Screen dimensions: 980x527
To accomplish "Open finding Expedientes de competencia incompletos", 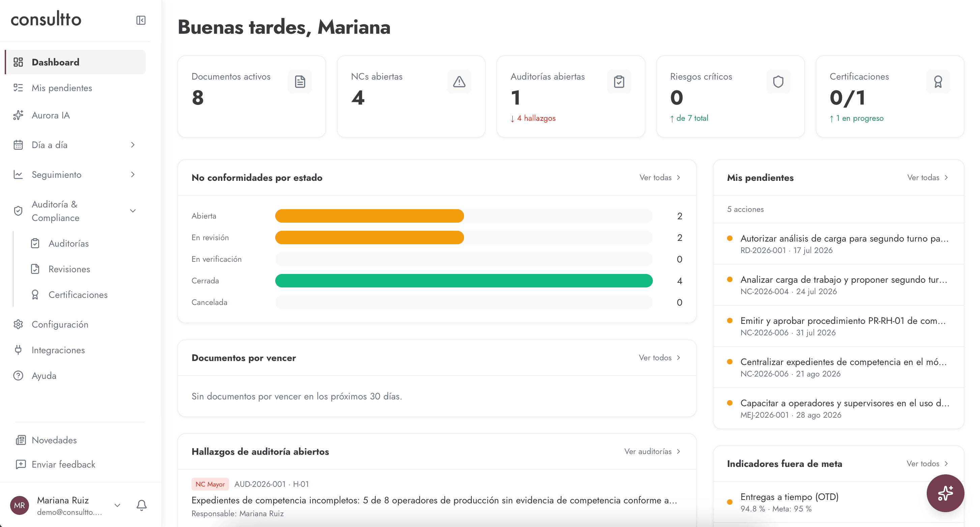I will pyautogui.click(x=437, y=498).
